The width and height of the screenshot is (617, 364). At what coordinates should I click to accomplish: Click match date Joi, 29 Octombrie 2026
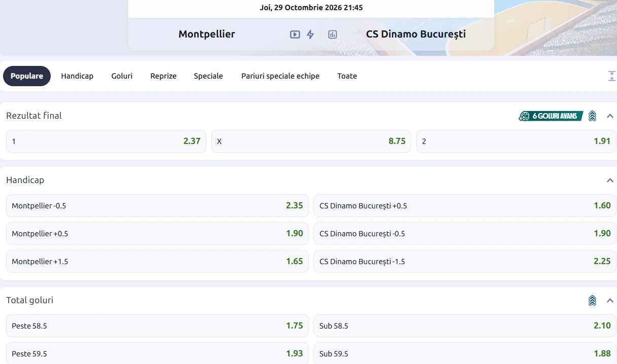(311, 8)
